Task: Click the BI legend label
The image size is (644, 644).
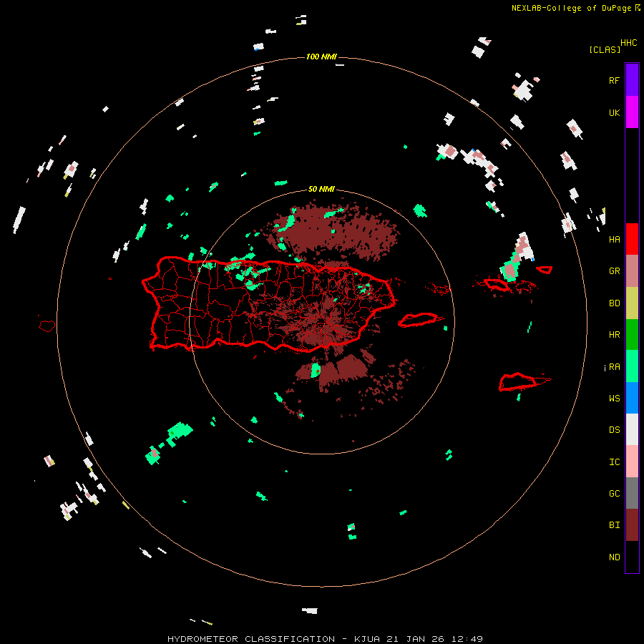Action: point(614,525)
